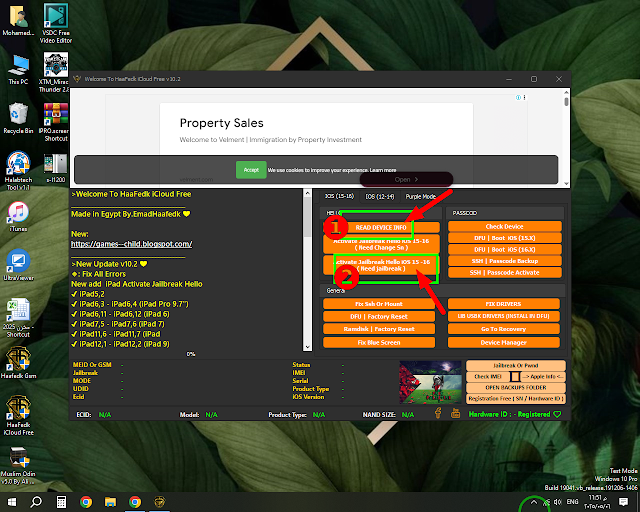Viewport: 640px width, 512px height.
Task: Click the Check IMEI button
Action: (488, 376)
